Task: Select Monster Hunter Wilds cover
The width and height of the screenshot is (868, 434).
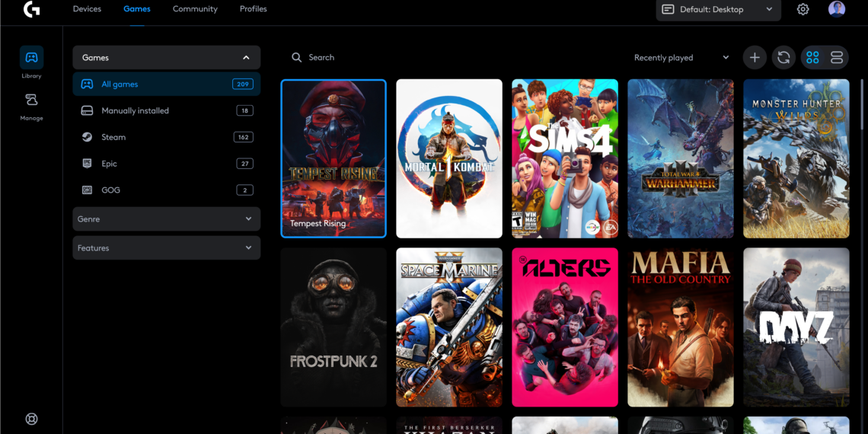Action: [x=796, y=158]
